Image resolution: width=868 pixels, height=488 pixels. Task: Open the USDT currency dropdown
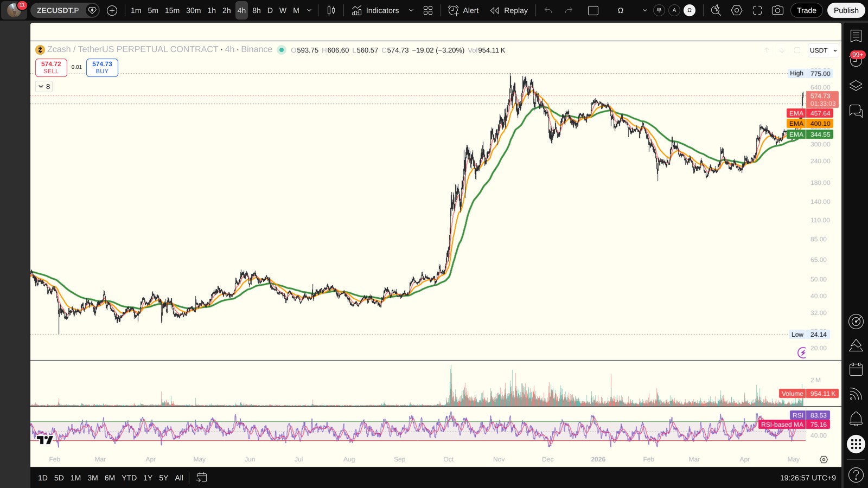[823, 50]
